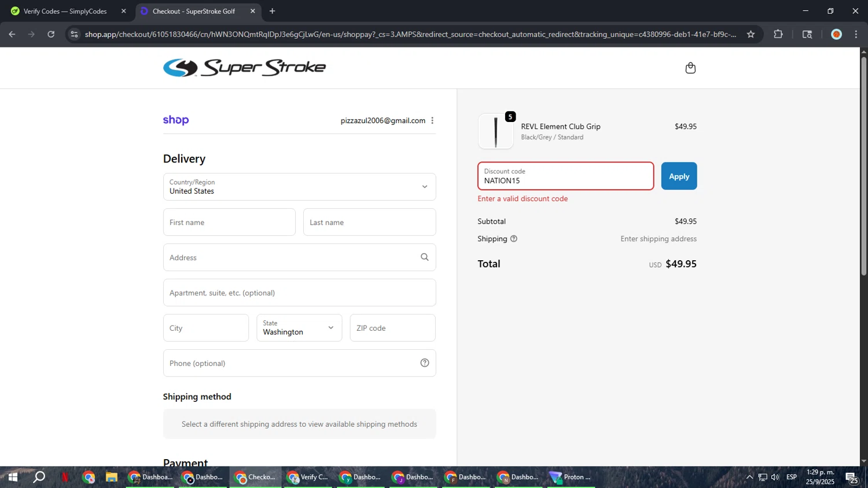The width and height of the screenshot is (868, 488).
Task: Show shipping info help icon
Action: (514, 239)
